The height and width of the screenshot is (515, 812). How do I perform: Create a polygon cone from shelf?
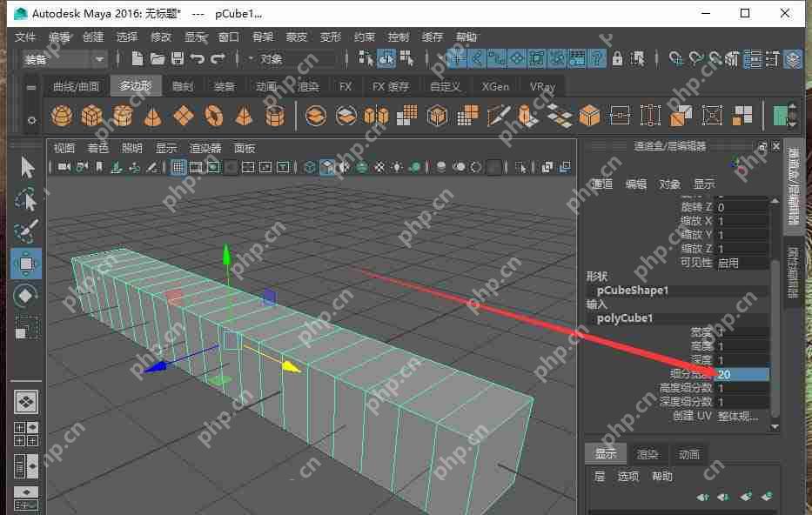(153, 116)
